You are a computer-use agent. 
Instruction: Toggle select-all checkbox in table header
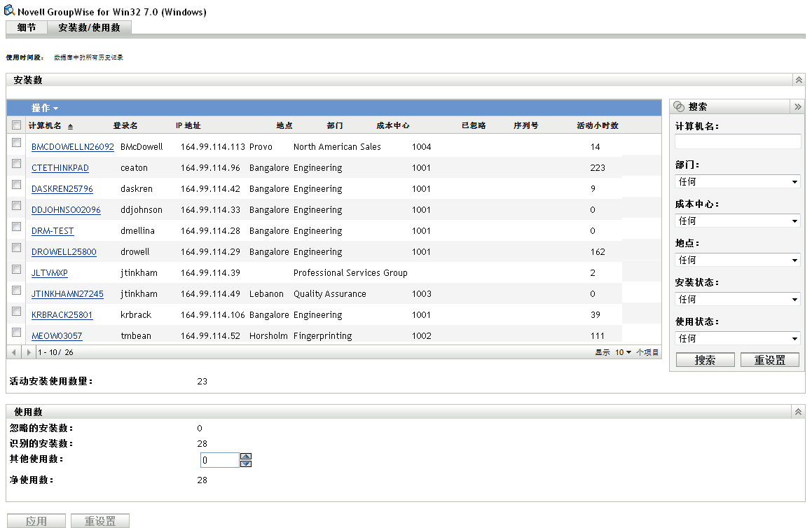[17, 125]
